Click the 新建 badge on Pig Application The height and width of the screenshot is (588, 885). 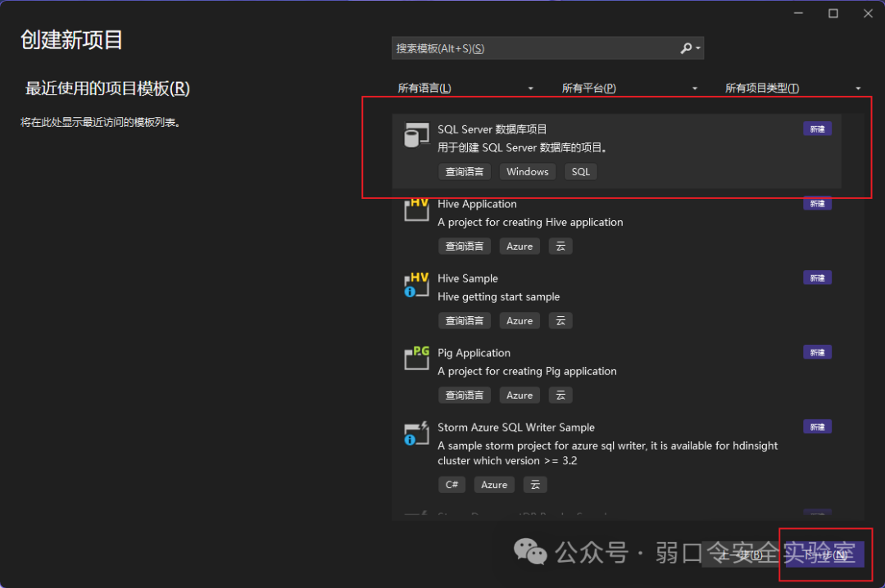tap(817, 353)
